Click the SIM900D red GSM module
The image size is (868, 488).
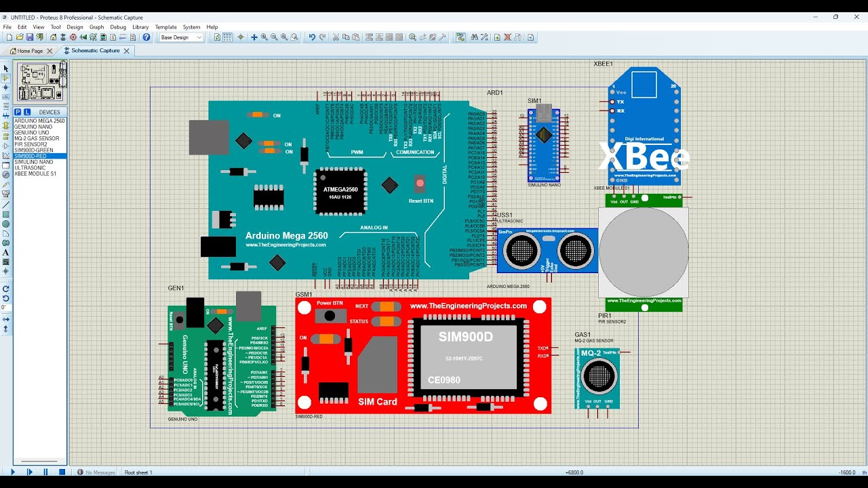tap(423, 355)
